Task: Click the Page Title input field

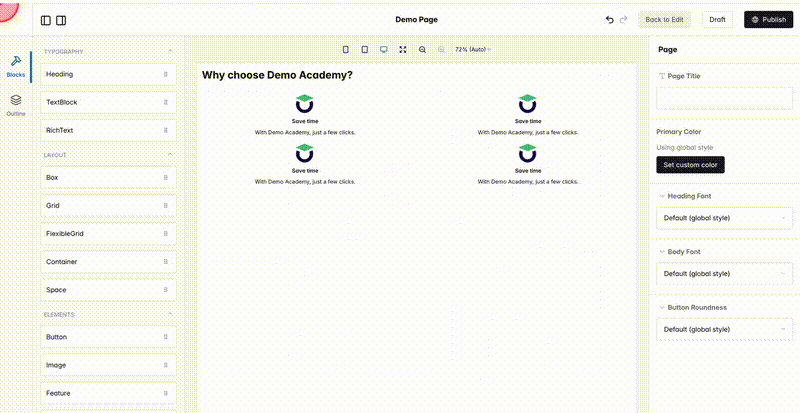Action: point(724,99)
